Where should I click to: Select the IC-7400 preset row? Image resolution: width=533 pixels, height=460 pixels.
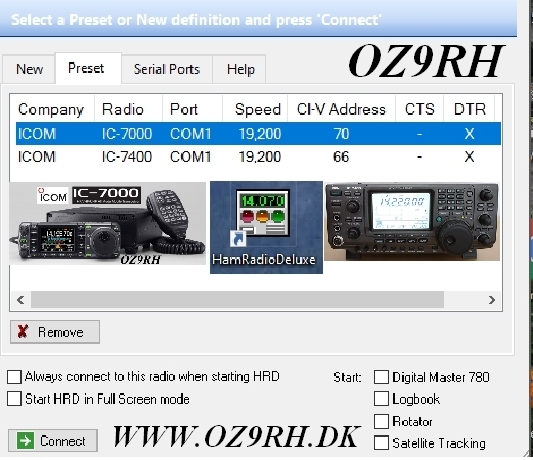point(258,157)
